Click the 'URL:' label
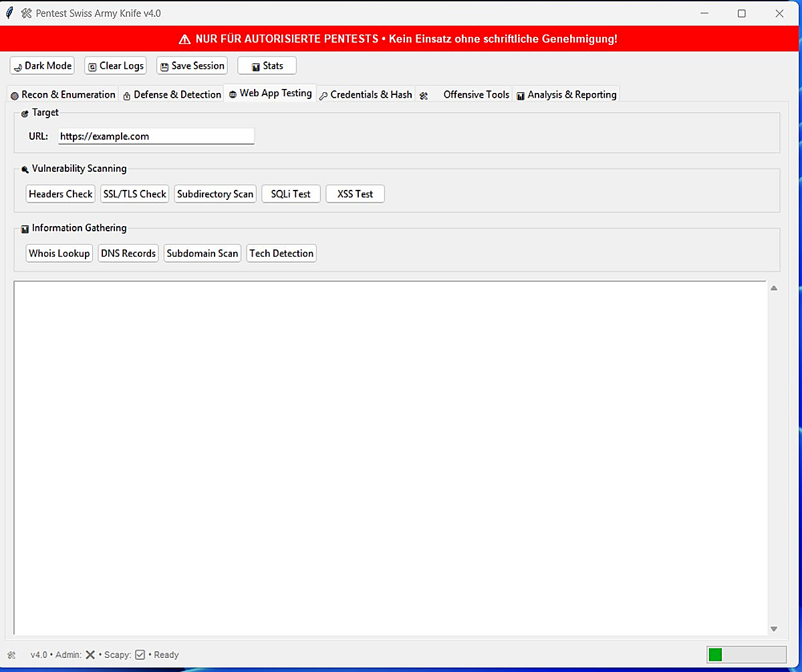 38,136
